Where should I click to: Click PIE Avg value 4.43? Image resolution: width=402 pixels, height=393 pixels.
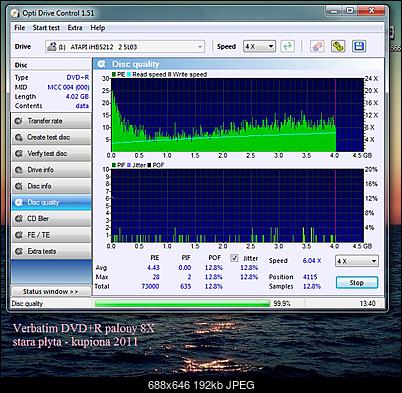pos(153,268)
